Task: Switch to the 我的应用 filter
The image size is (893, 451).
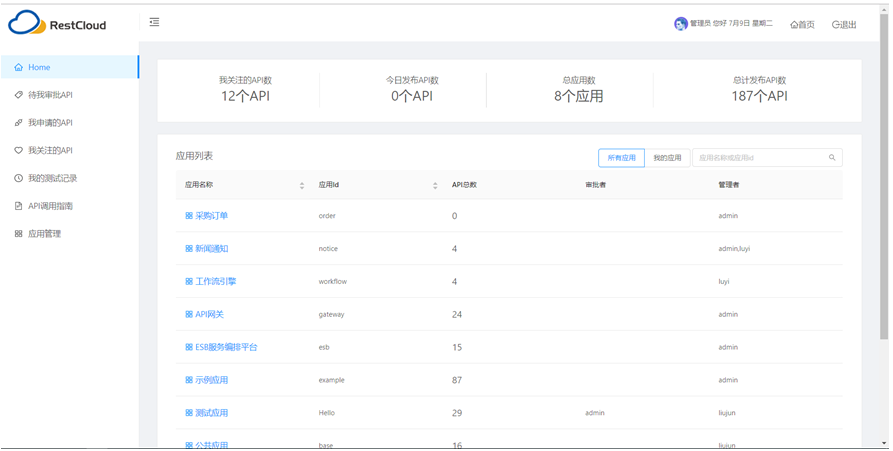Action: [x=667, y=158]
